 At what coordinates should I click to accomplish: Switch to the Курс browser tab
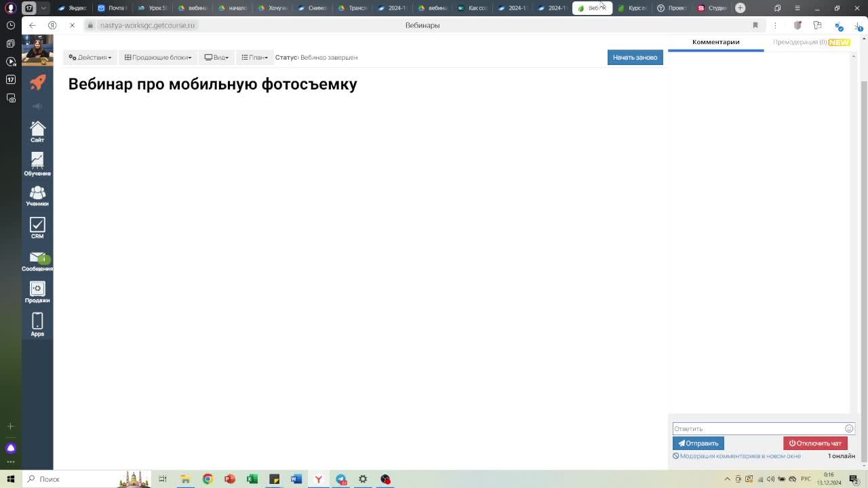coord(632,7)
